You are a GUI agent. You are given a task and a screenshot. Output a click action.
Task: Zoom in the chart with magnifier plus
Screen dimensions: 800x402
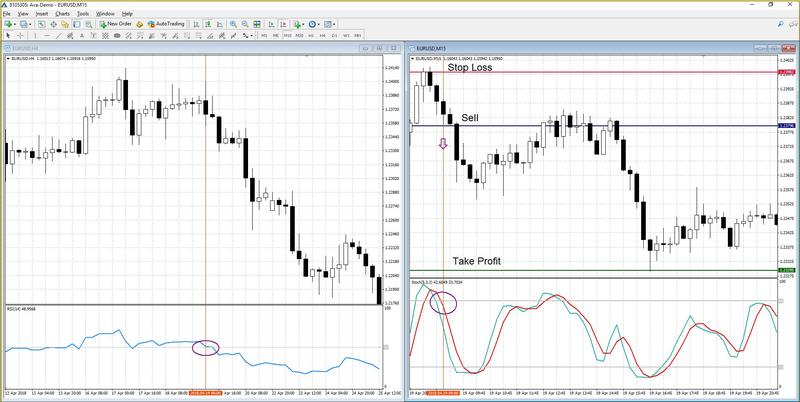tap(233, 24)
